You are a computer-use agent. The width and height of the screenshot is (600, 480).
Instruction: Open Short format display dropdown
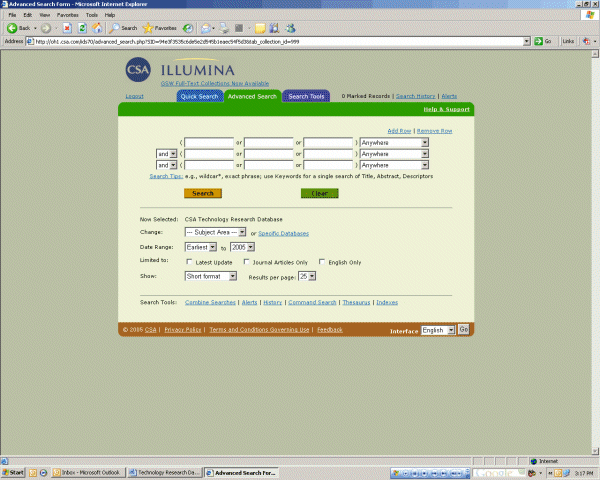tap(211, 276)
